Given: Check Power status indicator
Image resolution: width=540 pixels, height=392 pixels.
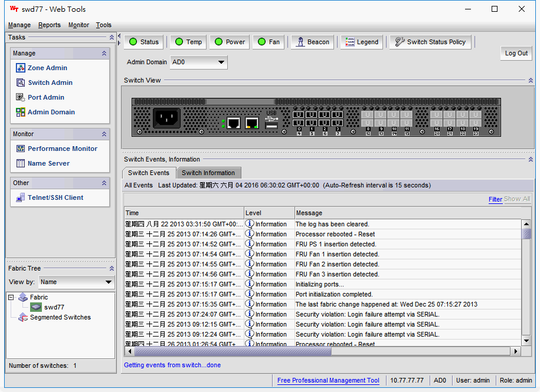Looking at the screenshot, I should [x=230, y=42].
